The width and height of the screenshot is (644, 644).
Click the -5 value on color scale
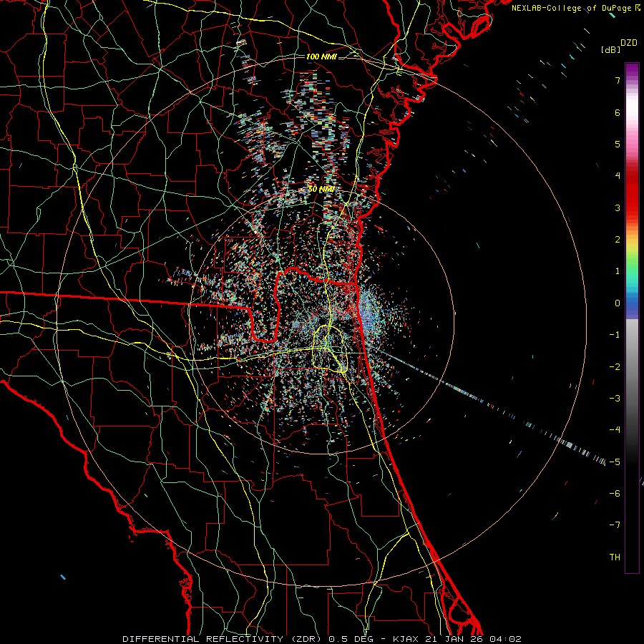click(x=615, y=462)
